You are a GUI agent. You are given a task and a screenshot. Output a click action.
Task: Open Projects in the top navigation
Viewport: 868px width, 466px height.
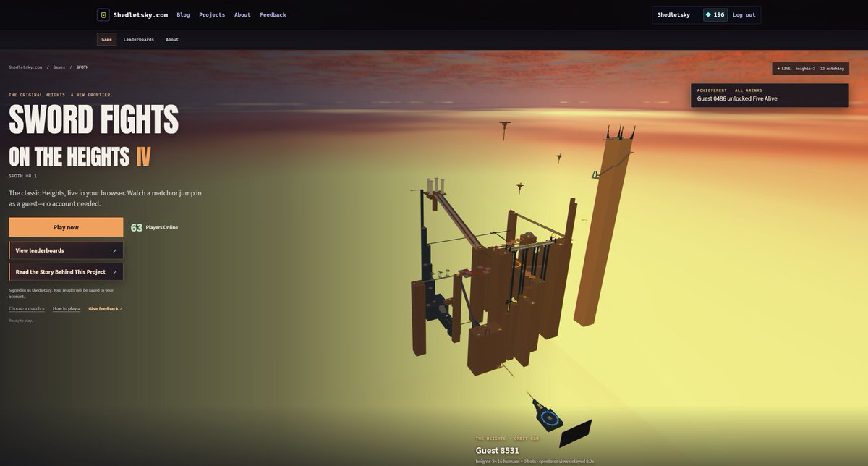point(212,14)
